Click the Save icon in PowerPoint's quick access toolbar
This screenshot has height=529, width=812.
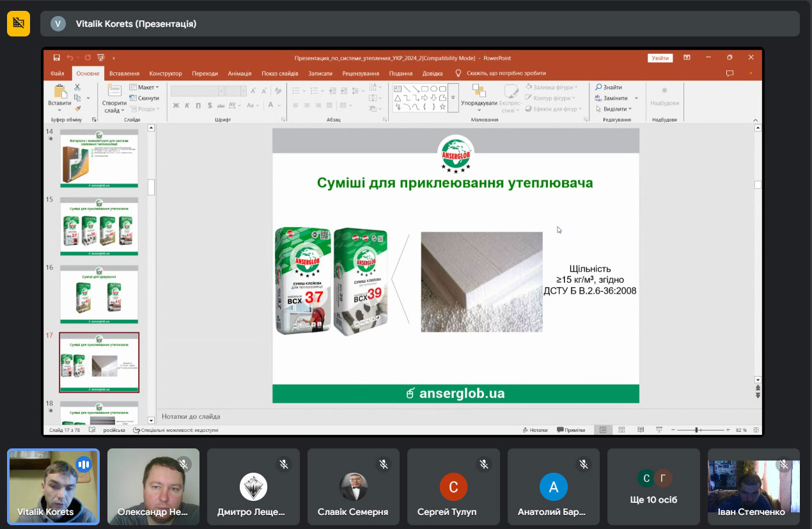click(x=57, y=58)
